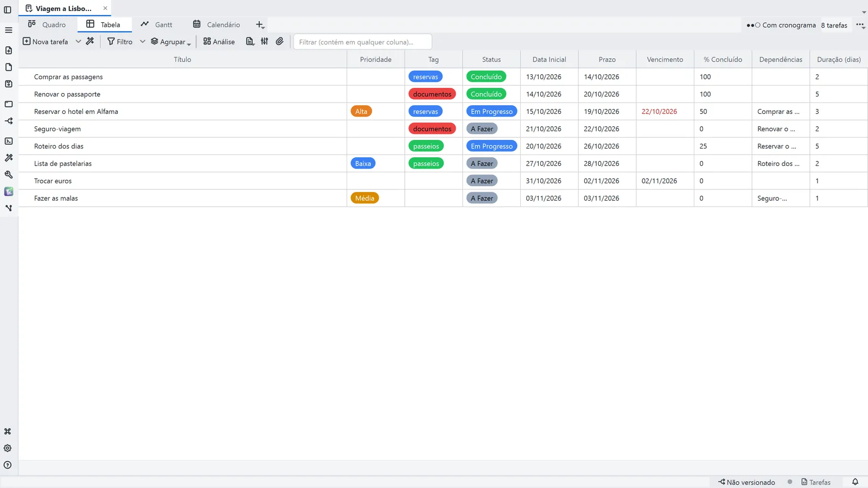The height and width of the screenshot is (488, 868).
Task: Click the new file icon in sidebar
Action: pos(9,50)
